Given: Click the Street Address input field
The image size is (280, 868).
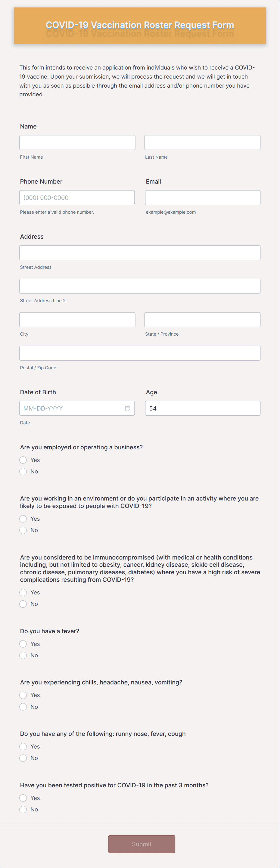Looking at the screenshot, I should 140,253.
